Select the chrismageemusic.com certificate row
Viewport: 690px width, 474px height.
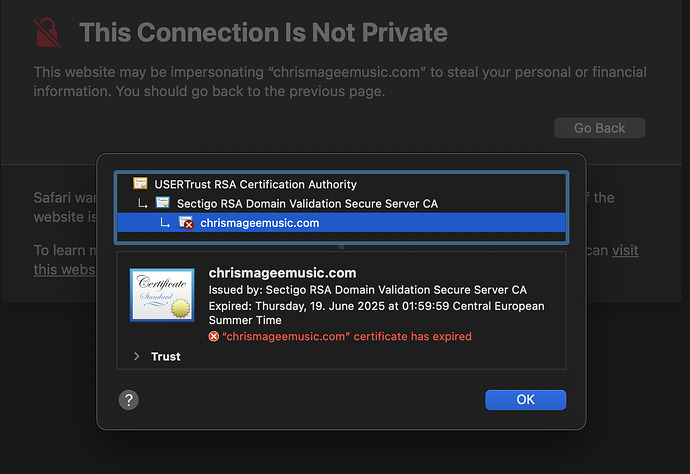click(x=341, y=223)
